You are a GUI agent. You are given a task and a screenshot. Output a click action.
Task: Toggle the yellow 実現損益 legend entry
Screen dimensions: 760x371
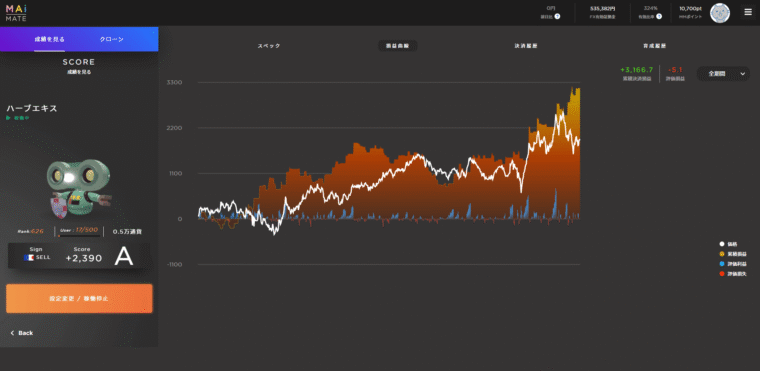tap(733, 254)
